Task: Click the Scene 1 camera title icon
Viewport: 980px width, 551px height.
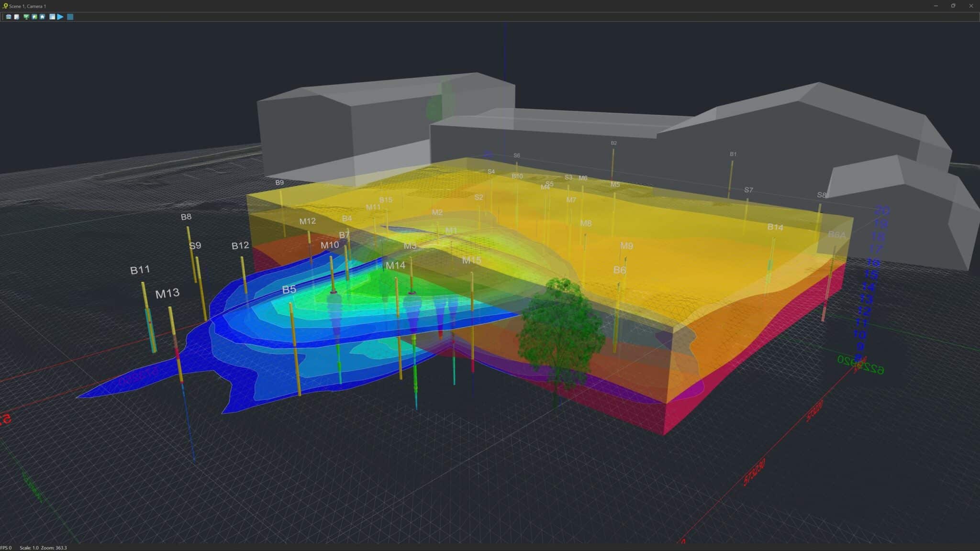Action: click(x=5, y=6)
